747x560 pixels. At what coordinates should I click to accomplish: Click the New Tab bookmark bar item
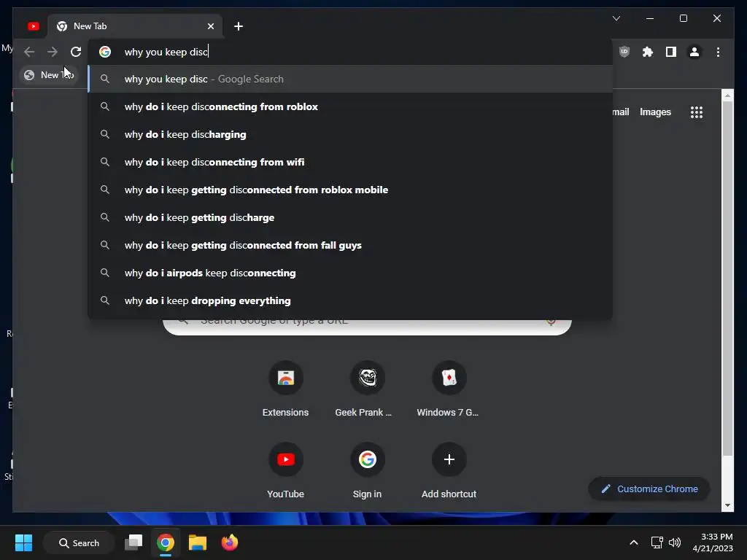49,75
